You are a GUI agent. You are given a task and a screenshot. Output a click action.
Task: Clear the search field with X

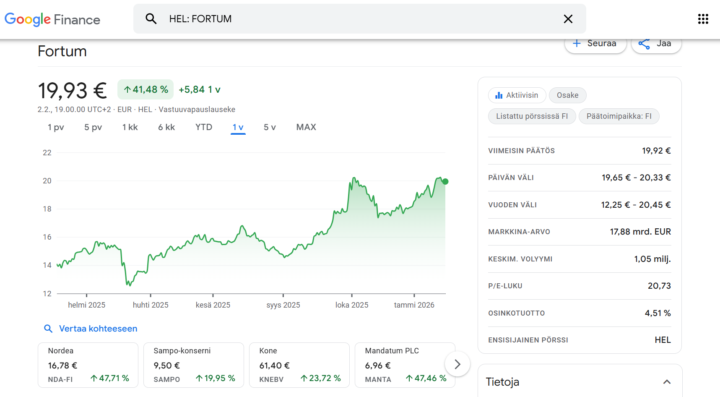568,19
